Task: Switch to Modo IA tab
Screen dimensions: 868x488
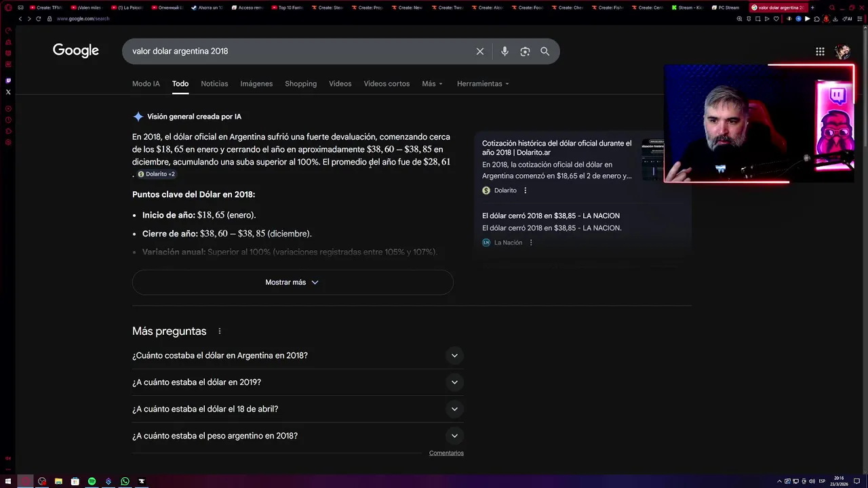Action: point(146,83)
